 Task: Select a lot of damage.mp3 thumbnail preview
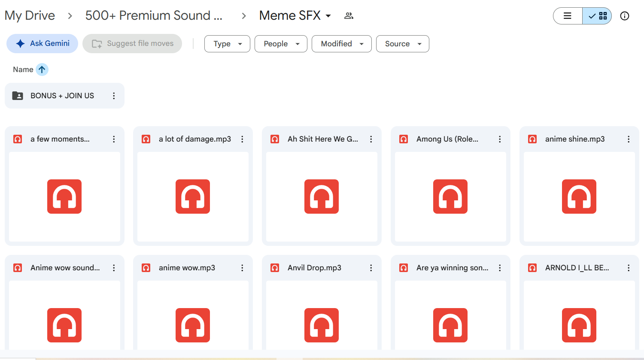point(193,197)
